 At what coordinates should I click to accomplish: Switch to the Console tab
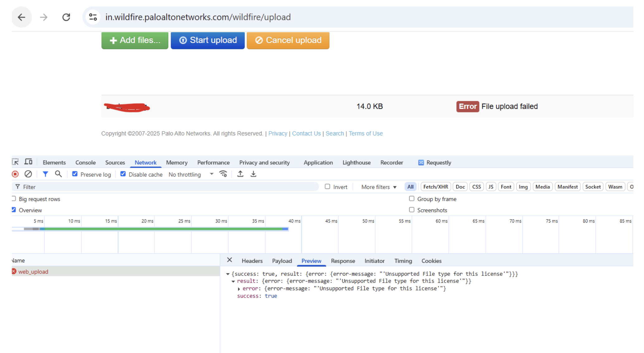pyautogui.click(x=85, y=162)
